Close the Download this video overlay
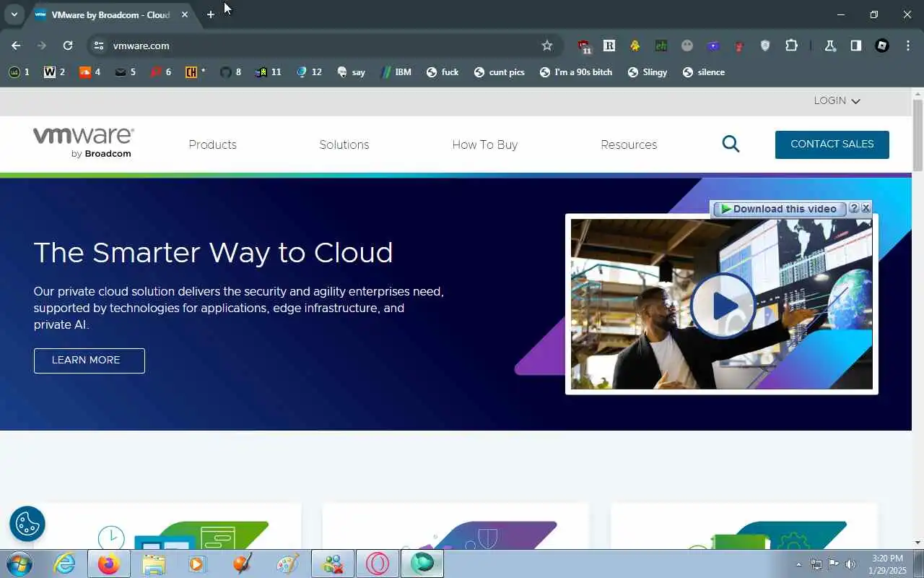 pyautogui.click(x=866, y=208)
